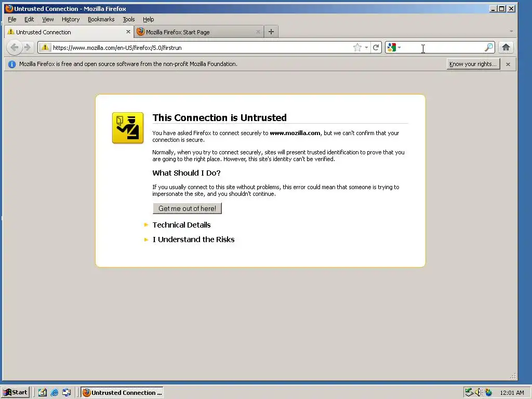Dismiss the Mozilla info notification bar
Screen dimensions: 532x399
click(x=508, y=64)
